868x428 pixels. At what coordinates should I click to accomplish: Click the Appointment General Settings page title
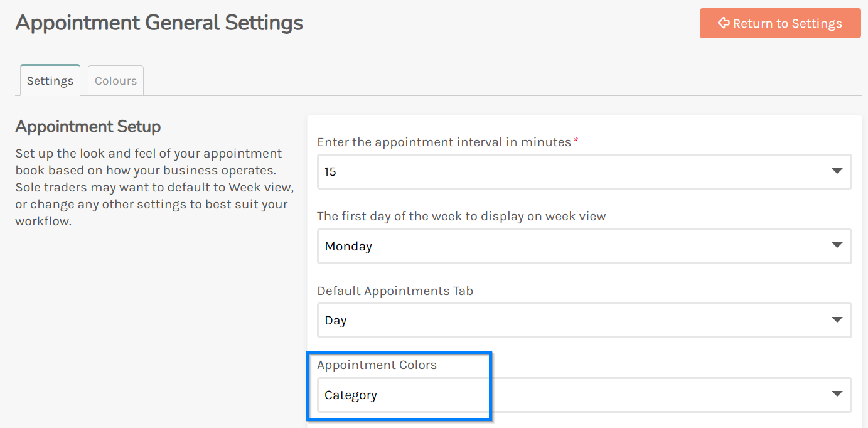(159, 23)
